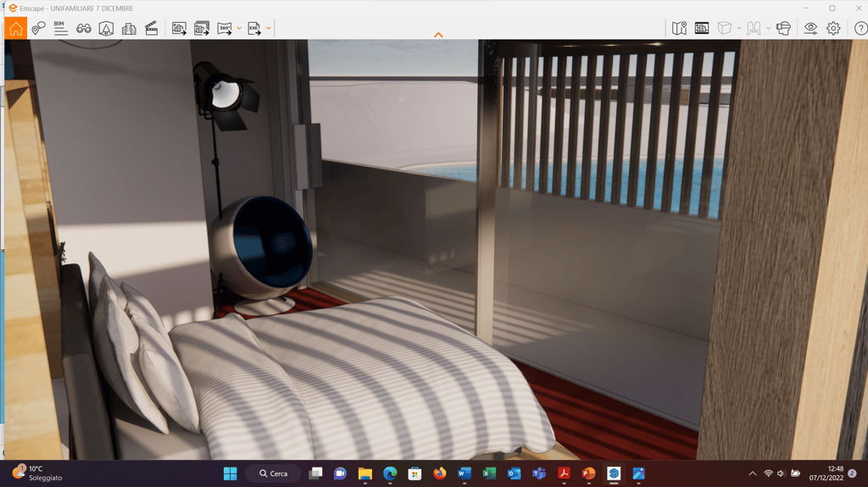
Task: Open Outlook from the taskbar
Action: pos(515,473)
